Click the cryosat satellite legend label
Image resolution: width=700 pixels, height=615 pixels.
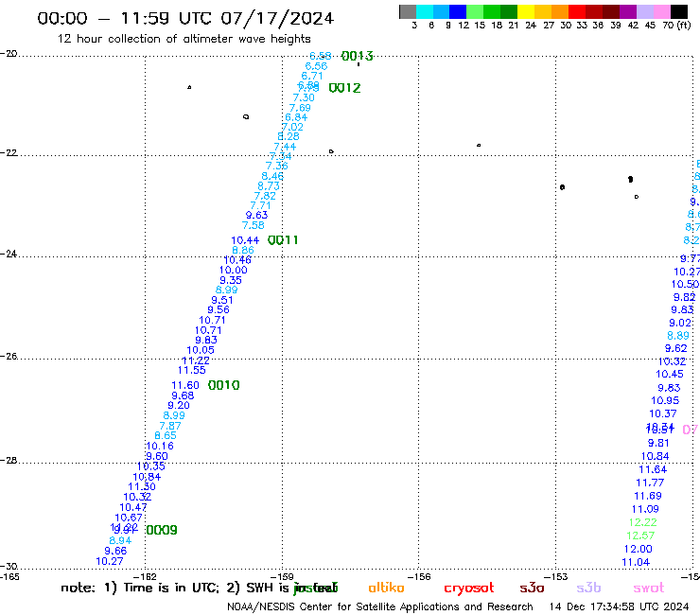pos(469,589)
